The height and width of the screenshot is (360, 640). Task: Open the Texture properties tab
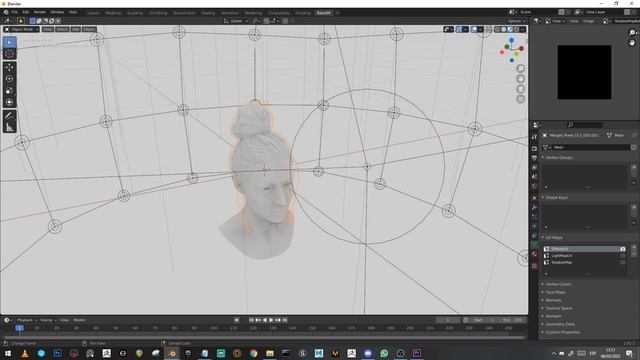click(x=534, y=266)
